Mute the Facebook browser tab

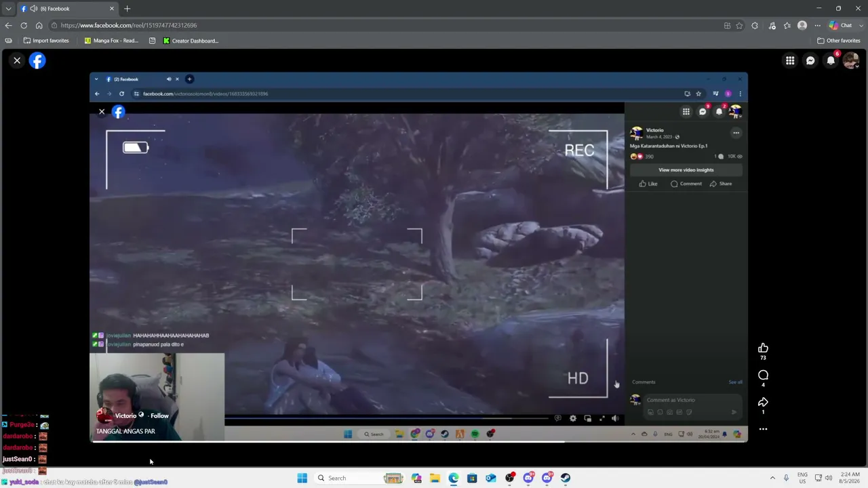pyautogui.click(x=34, y=9)
